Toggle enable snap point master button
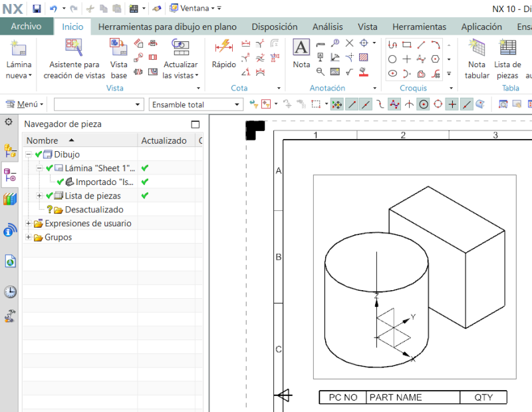Screen dimensions: 532x412 [x=337, y=104]
